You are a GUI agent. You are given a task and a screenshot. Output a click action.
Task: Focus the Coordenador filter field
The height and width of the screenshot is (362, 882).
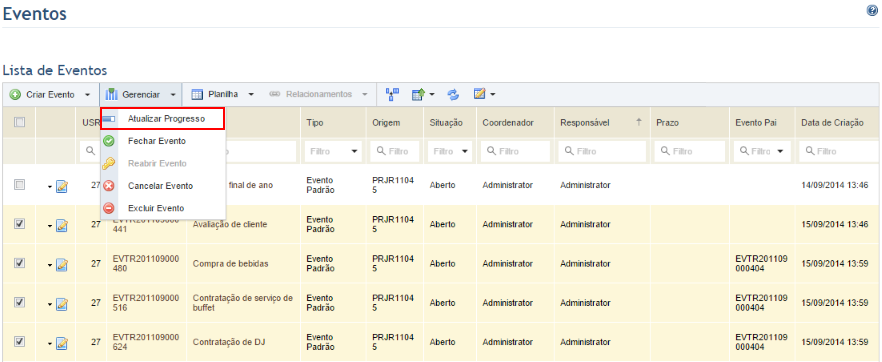pyautogui.click(x=515, y=151)
